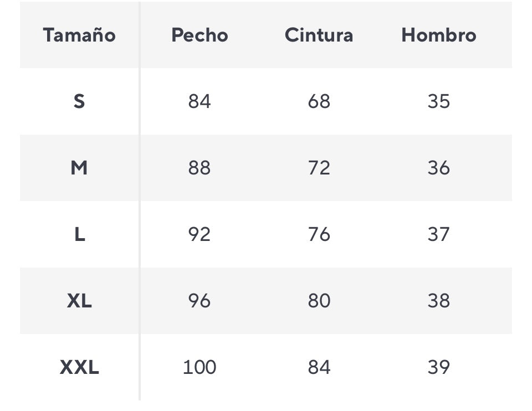Select the M size row label
532x411 pixels.
[79, 168]
